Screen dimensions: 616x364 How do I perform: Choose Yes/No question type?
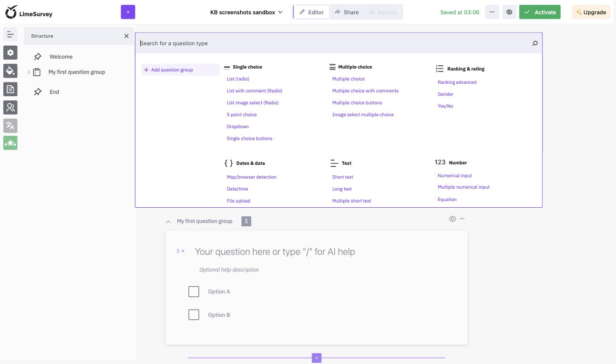click(445, 106)
